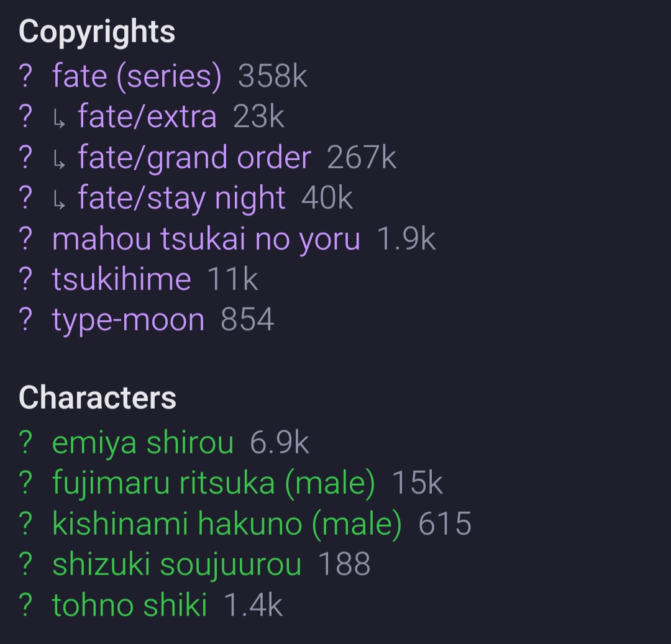Open wiki question mark beside fate/extra
Image resolution: width=671 pixels, height=644 pixels.
(25, 117)
